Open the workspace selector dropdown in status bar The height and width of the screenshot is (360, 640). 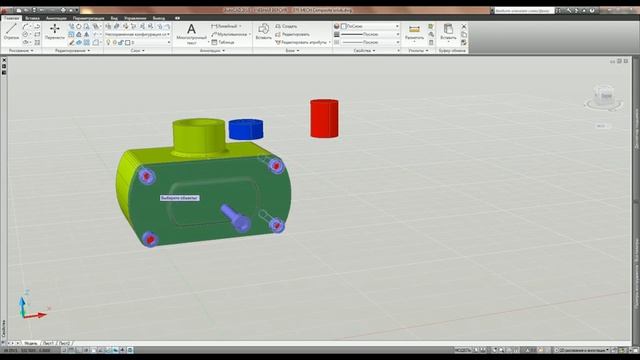[583, 350]
